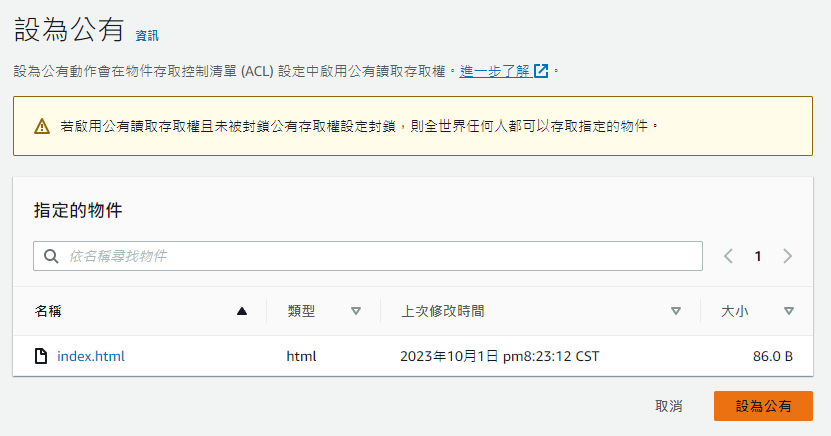Sort by the 大小 column arrow
This screenshot has width=831, height=436.
(x=789, y=311)
